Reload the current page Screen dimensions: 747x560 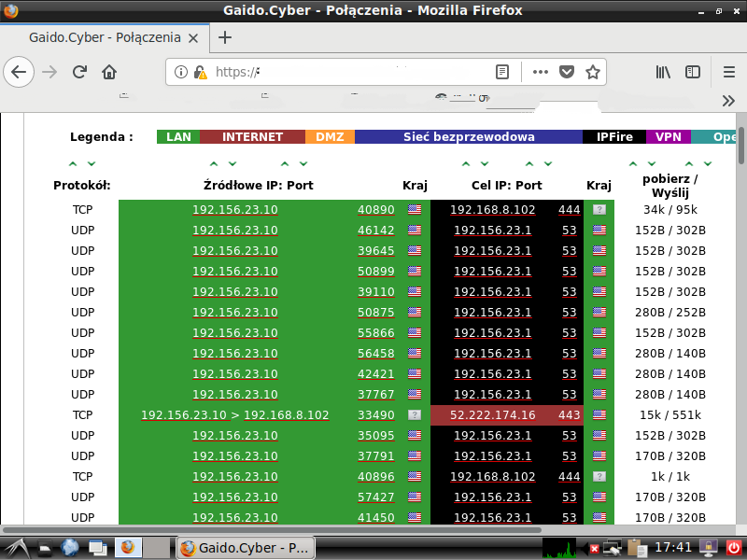click(80, 72)
